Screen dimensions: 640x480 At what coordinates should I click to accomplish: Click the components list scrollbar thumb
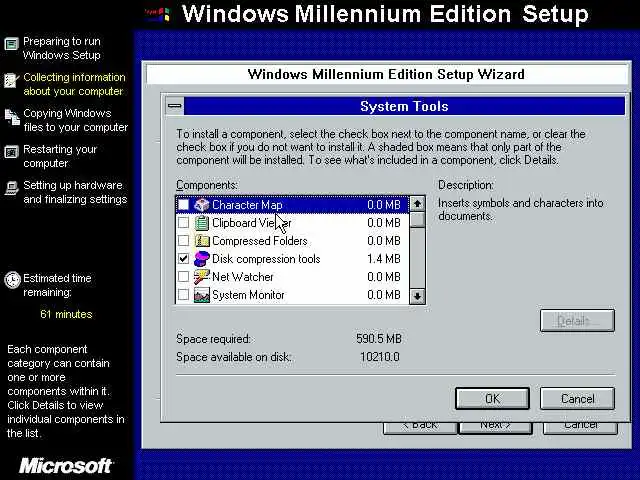pyautogui.click(x=417, y=220)
